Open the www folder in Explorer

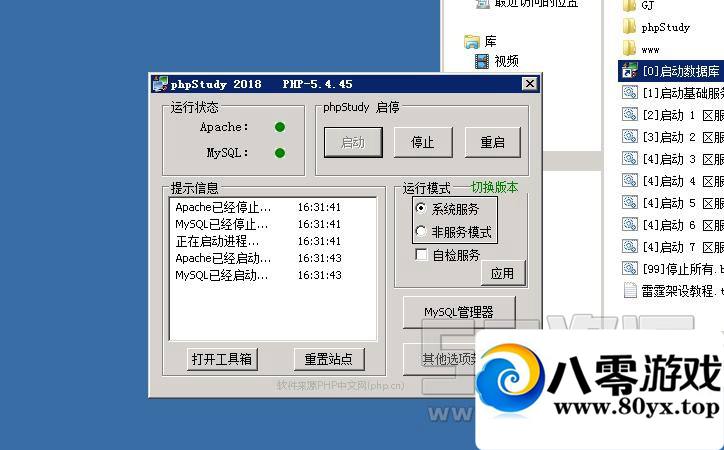641,49
